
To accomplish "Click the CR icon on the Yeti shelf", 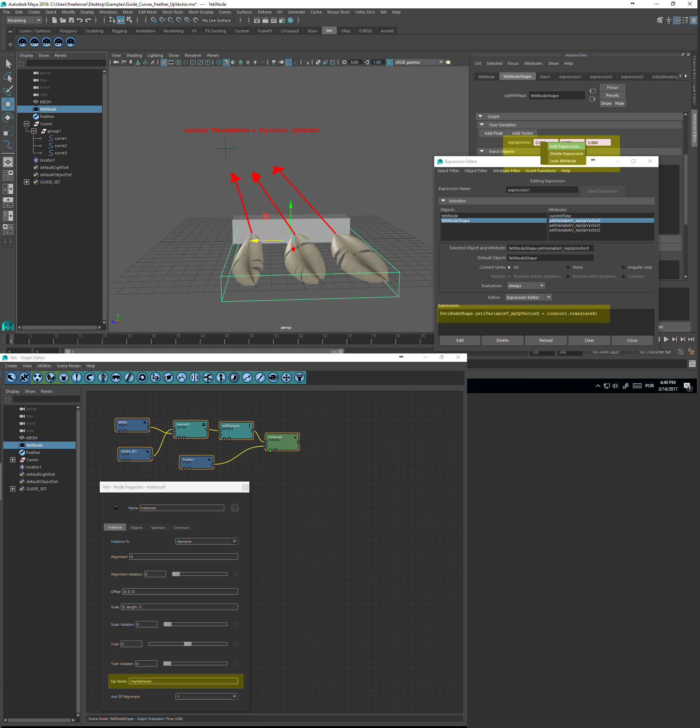I will tap(23, 42).
